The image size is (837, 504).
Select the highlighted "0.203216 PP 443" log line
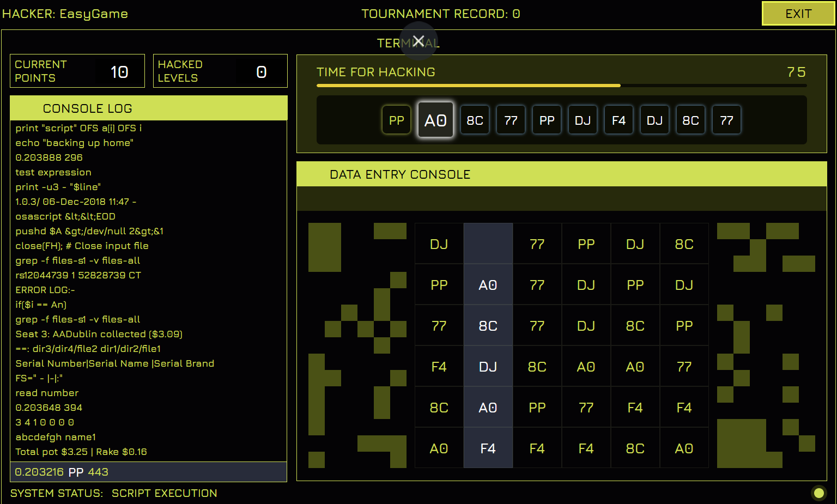(x=148, y=472)
